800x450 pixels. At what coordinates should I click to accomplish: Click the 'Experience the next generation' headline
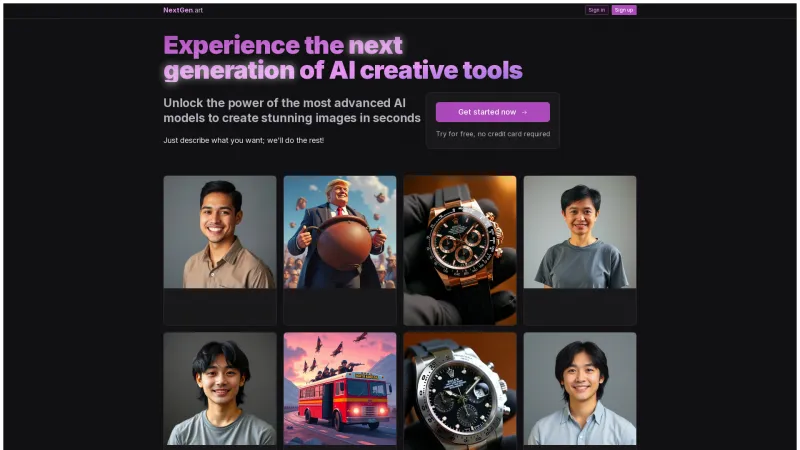point(343,58)
